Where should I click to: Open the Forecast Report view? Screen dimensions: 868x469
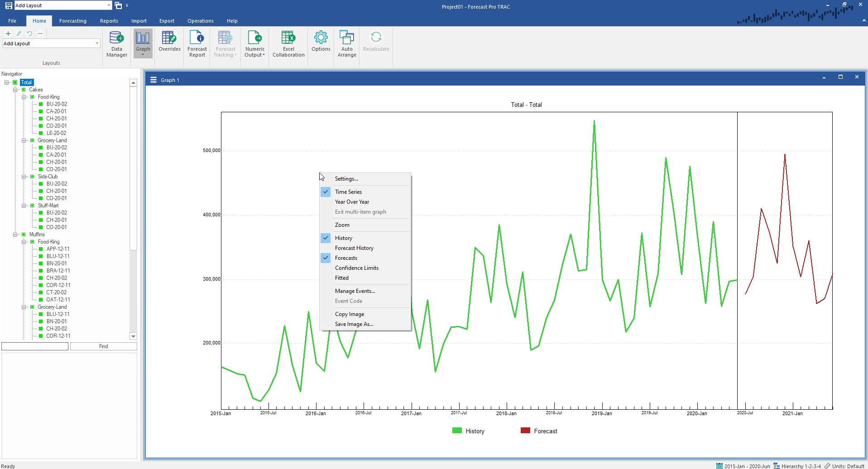197,44
